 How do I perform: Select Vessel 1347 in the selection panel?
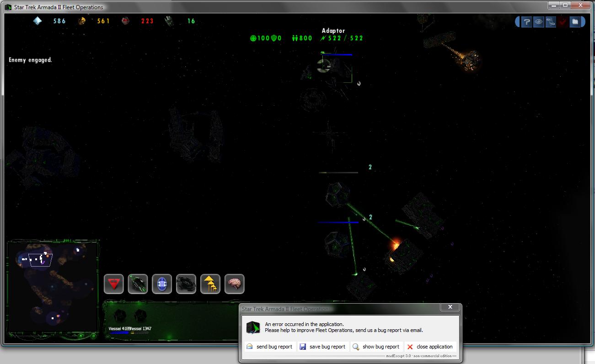(x=140, y=316)
